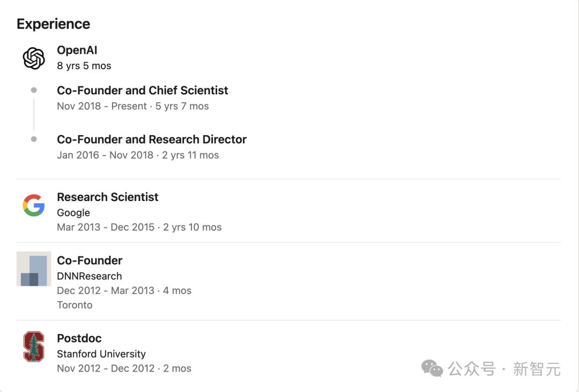The image size is (579, 392).
Task: Click the DNNResearch company name
Action: coord(90,276)
